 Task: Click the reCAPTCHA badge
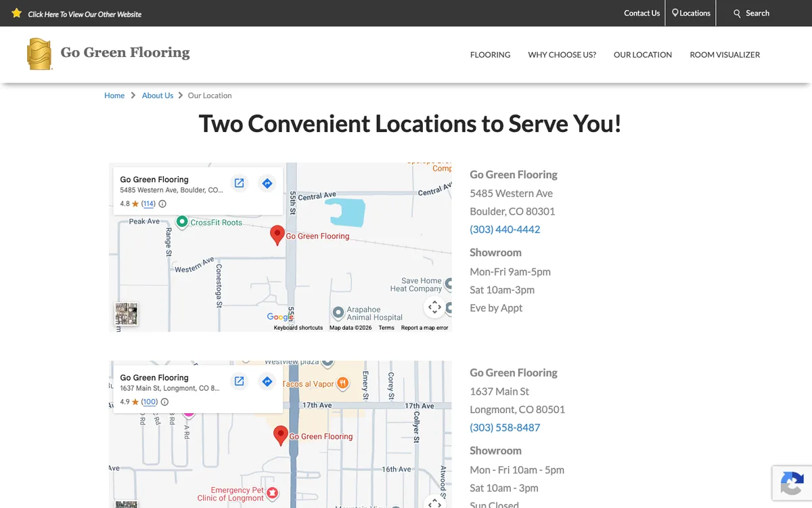(x=792, y=483)
